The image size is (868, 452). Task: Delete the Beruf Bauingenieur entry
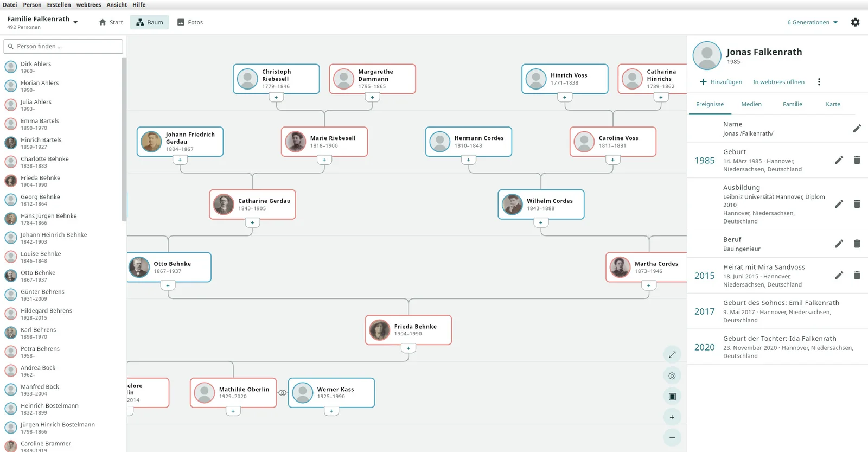857,244
